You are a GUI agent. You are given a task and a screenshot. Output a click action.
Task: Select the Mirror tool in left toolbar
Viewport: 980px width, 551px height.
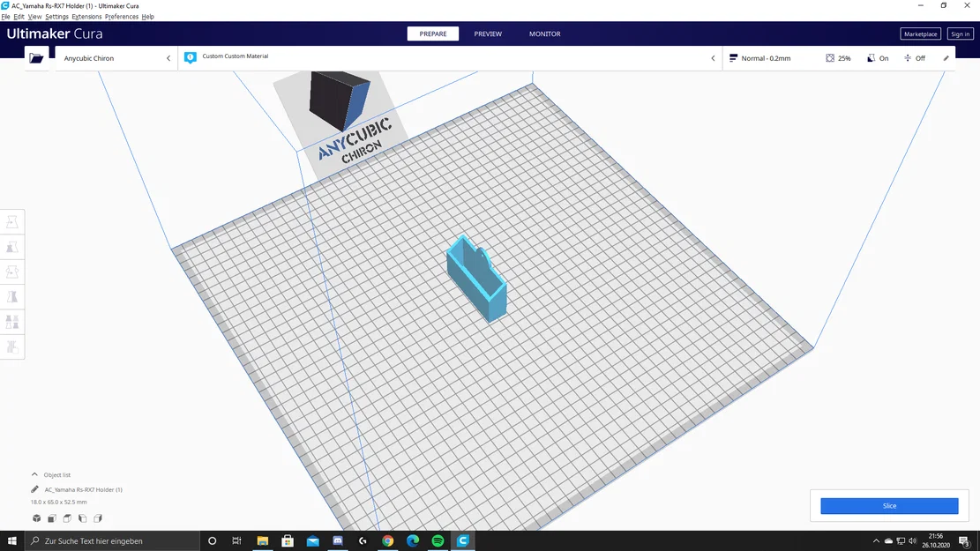[x=11, y=297]
